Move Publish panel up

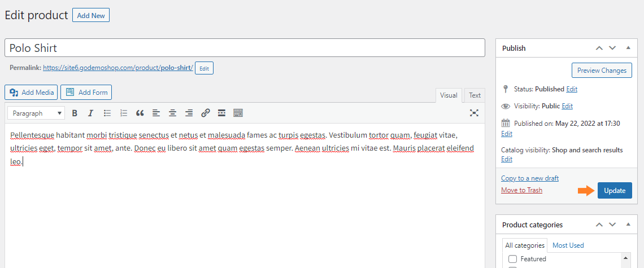(599, 48)
